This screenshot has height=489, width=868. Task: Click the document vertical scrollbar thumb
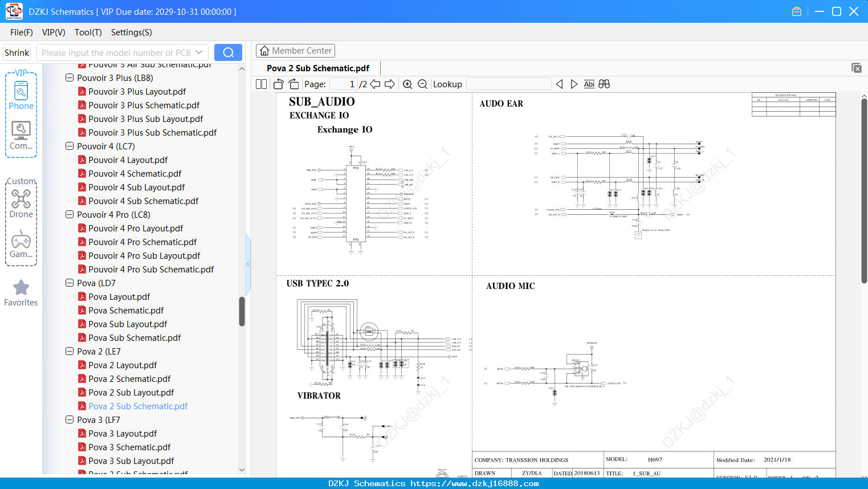point(864,191)
